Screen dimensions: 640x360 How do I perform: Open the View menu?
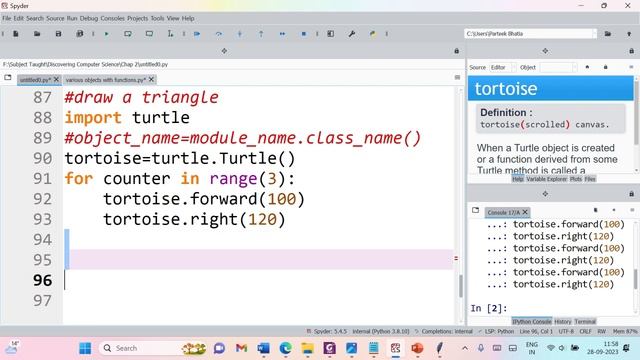point(173,18)
